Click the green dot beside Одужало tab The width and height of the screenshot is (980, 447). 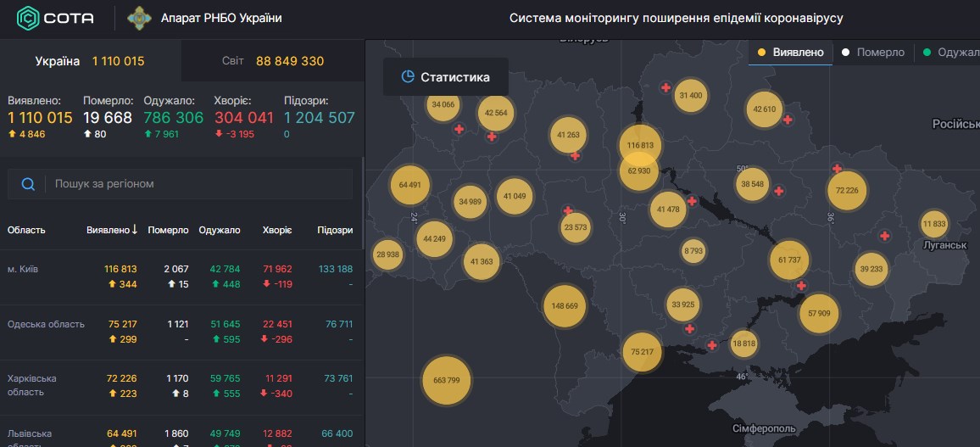pyautogui.click(x=927, y=53)
